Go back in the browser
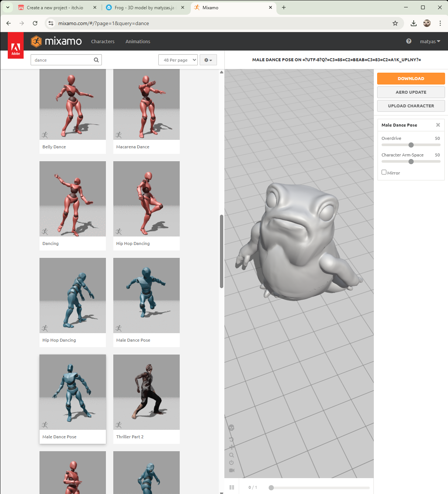Screen dimensions: 448x494 (x=8, y=23)
